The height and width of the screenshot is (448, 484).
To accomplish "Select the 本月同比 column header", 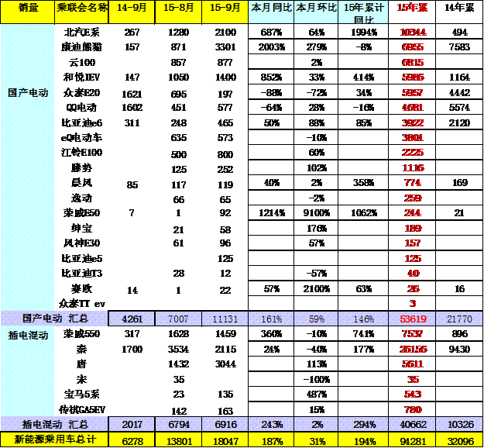I will [271, 12].
